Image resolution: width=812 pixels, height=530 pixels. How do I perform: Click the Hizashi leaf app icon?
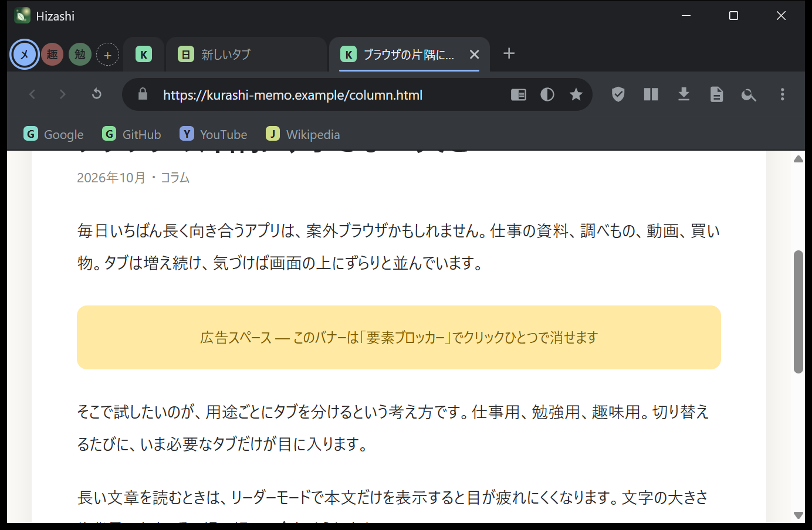22,16
